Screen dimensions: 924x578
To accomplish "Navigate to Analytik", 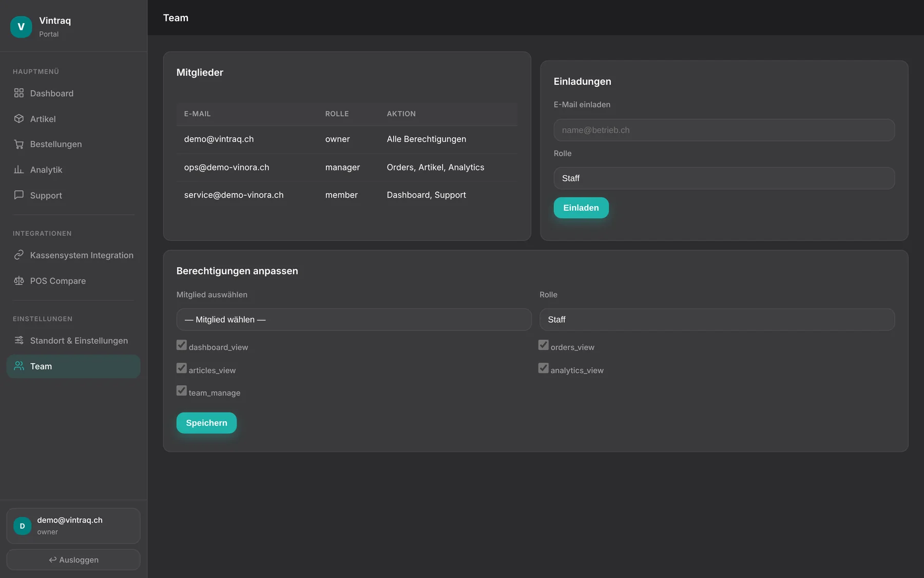I will [73, 170].
